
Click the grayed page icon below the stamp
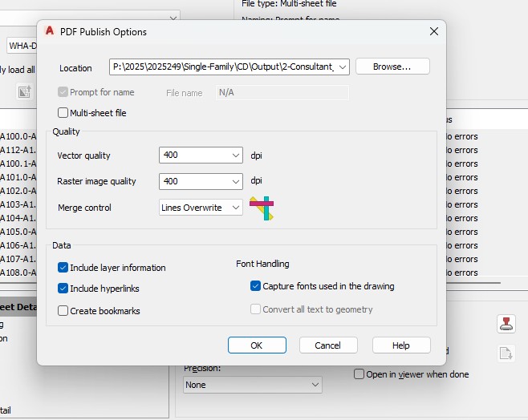[x=506, y=353]
